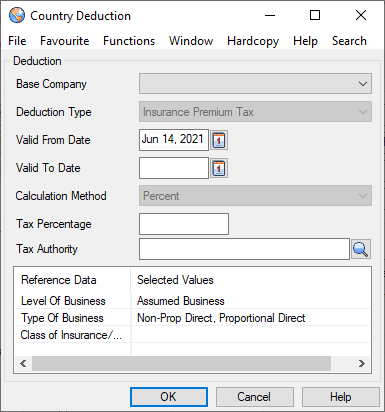The height and width of the screenshot is (412, 385).
Task: Click the Valid From Date field
Action: (x=174, y=140)
